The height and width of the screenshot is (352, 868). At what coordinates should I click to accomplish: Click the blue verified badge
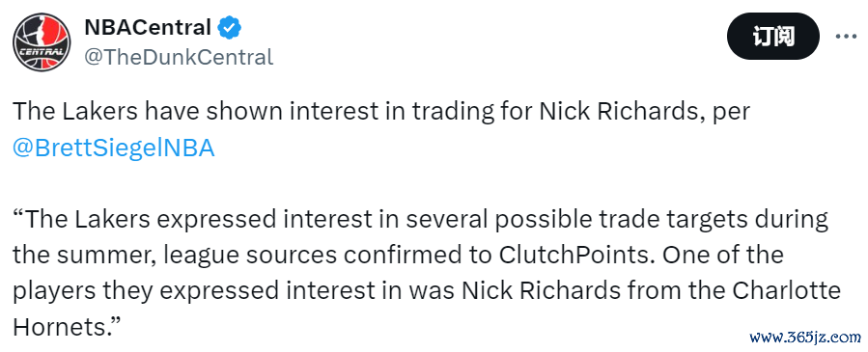pyautogui.click(x=229, y=27)
